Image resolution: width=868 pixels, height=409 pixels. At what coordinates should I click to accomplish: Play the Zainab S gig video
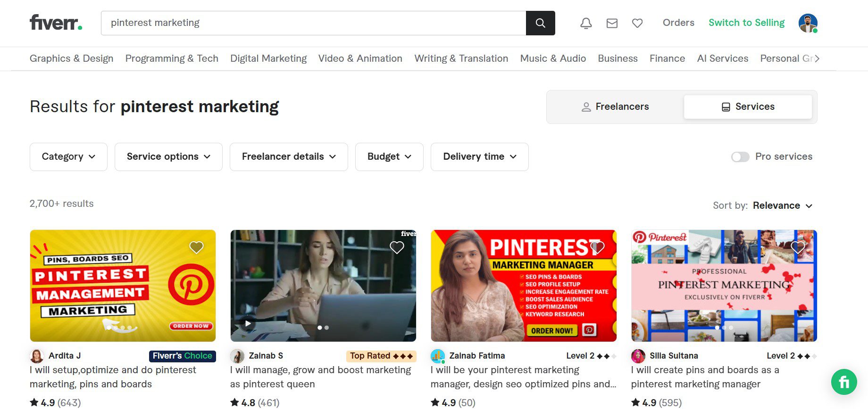(248, 323)
